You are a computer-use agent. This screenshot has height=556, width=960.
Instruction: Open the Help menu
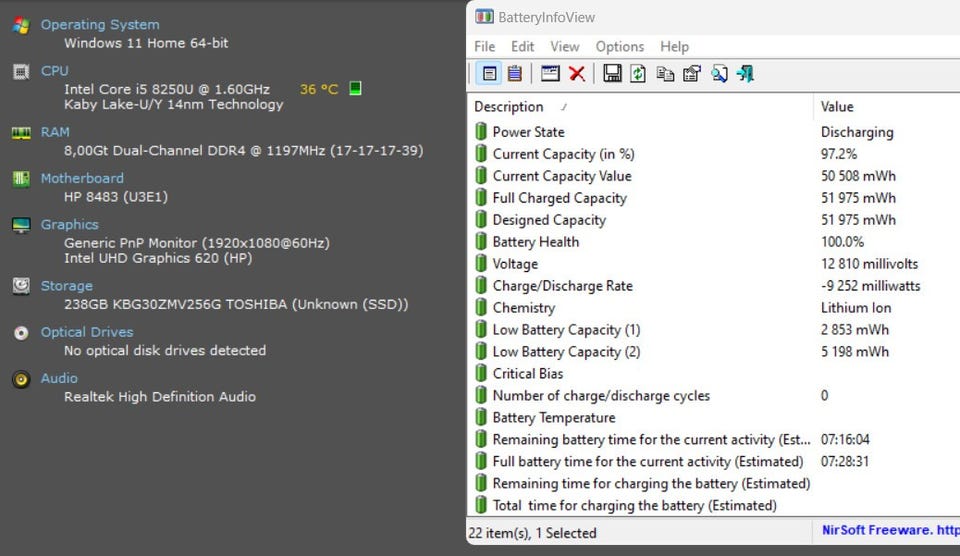(x=674, y=47)
